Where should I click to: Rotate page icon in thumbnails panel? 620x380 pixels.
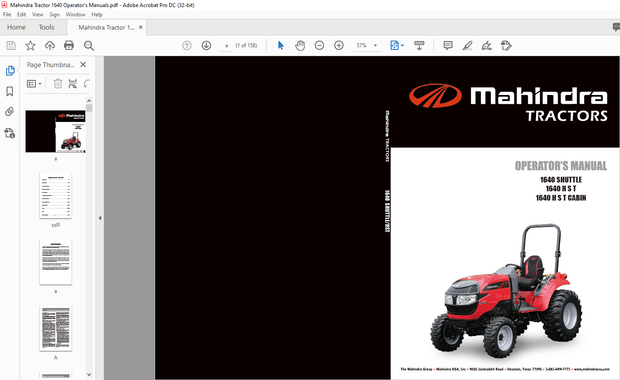click(x=86, y=83)
